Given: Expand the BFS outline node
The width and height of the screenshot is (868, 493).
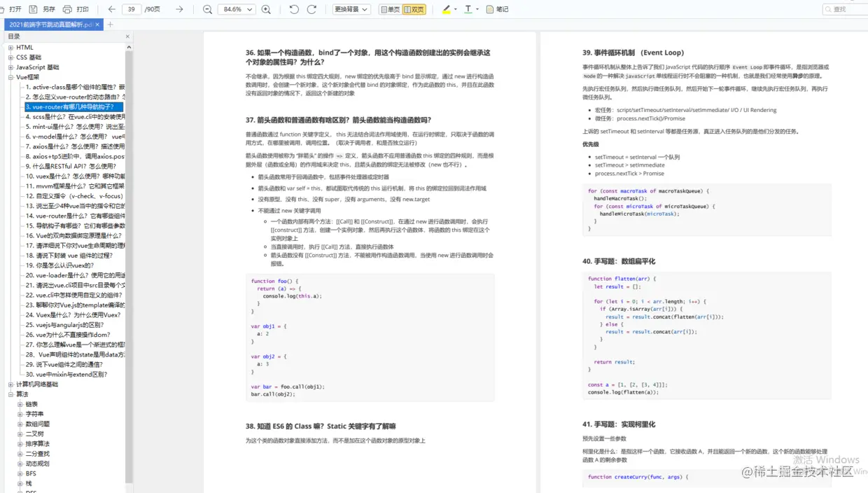Looking at the screenshot, I should click(20, 473).
